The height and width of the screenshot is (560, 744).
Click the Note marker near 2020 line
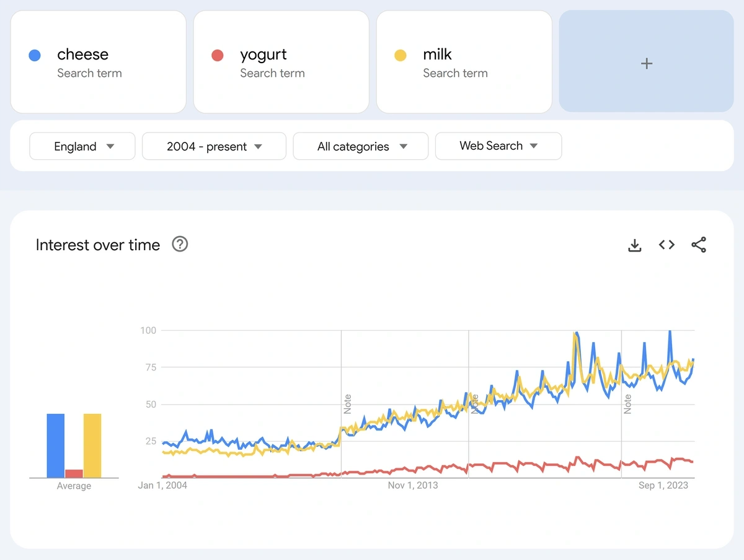tap(628, 404)
